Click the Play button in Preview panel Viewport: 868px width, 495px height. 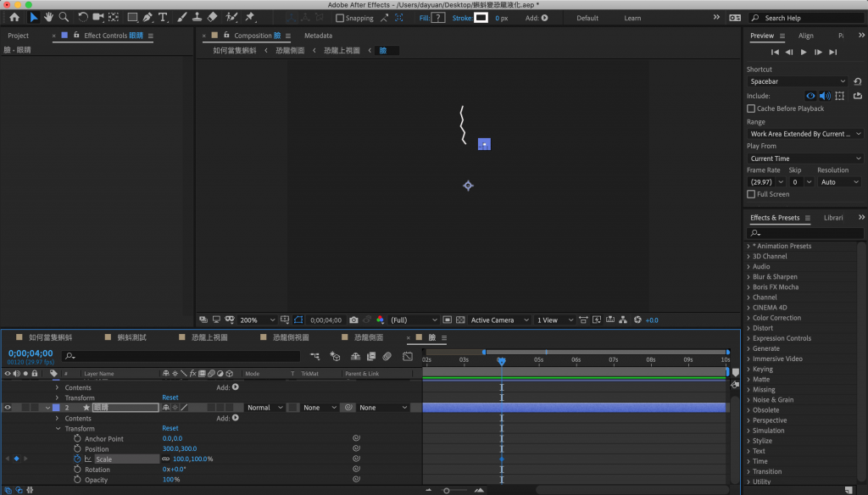tap(804, 52)
